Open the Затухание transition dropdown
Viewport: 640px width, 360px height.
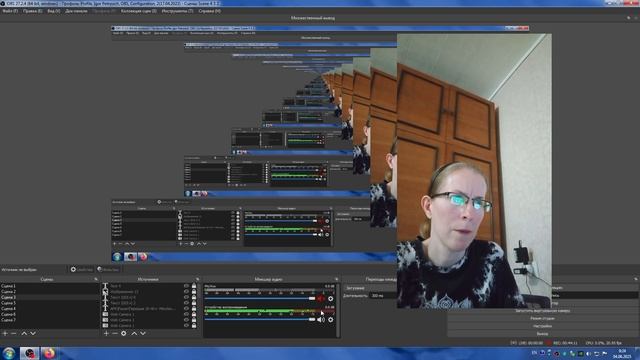tap(371, 288)
